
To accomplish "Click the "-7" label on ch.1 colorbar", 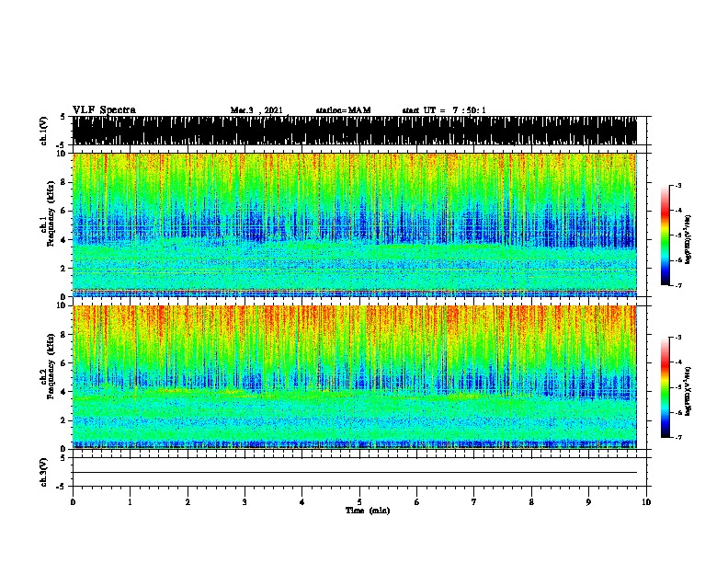I will click(x=677, y=285).
